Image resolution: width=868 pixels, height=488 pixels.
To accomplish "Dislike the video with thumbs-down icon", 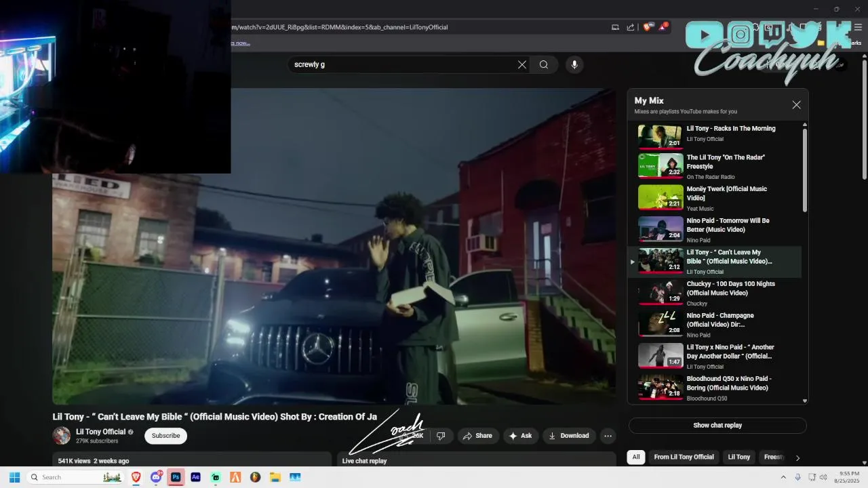I will click(441, 436).
